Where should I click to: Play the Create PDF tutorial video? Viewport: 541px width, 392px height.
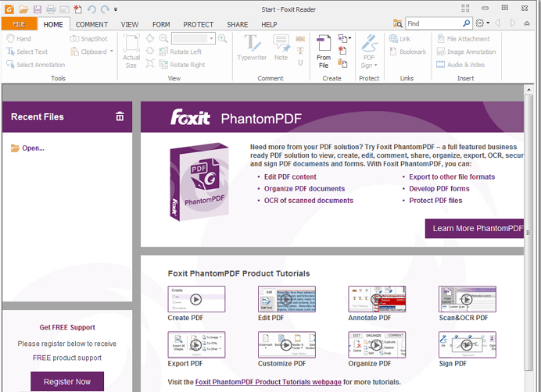pyautogui.click(x=196, y=299)
